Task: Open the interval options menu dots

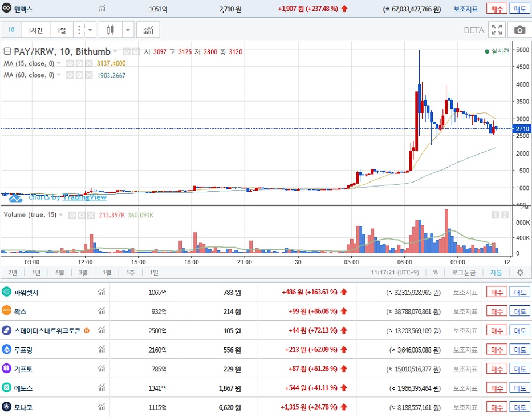Action: point(79,30)
